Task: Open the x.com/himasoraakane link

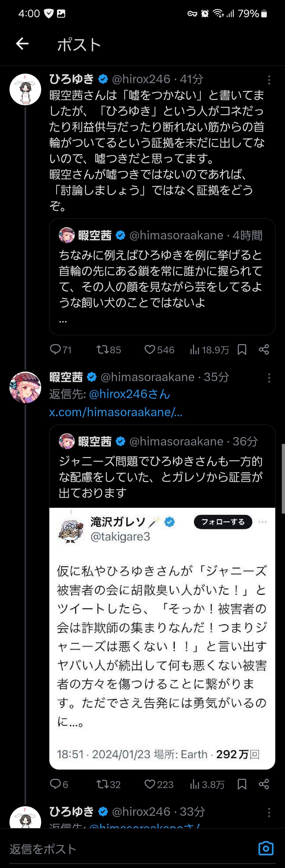Action: tap(116, 412)
